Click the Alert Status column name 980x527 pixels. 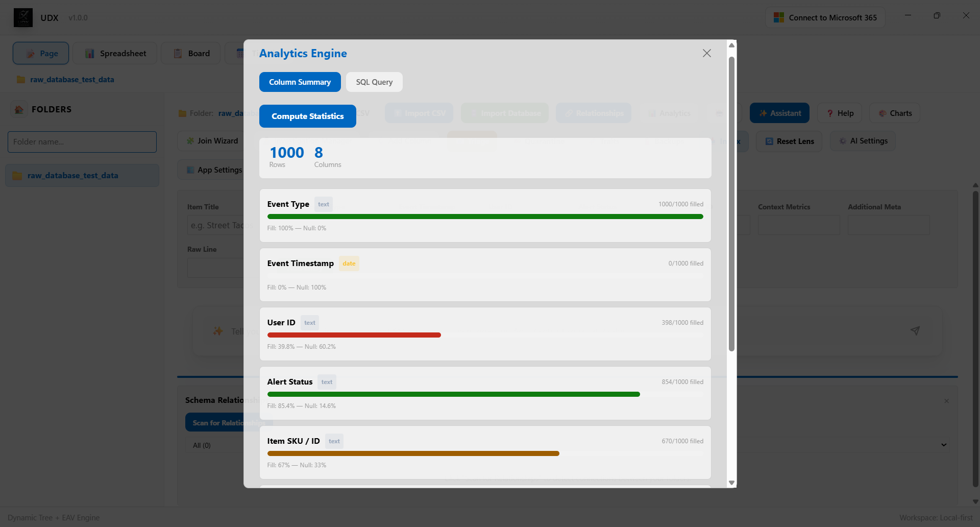tap(290, 382)
